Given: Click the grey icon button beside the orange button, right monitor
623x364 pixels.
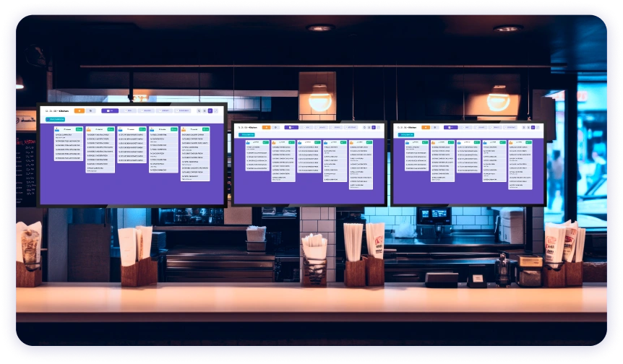Looking at the screenshot, I should tap(435, 127).
